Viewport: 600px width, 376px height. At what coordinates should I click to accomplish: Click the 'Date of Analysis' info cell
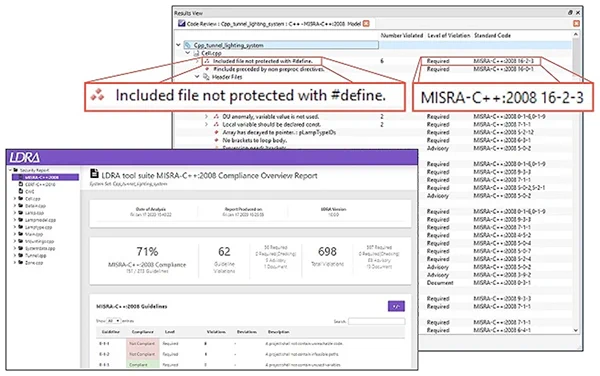[x=151, y=212]
